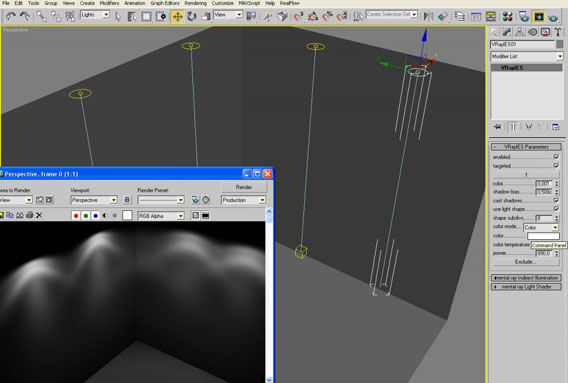Toggle the Angle Snap icon

pyautogui.click(x=313, y=16)
